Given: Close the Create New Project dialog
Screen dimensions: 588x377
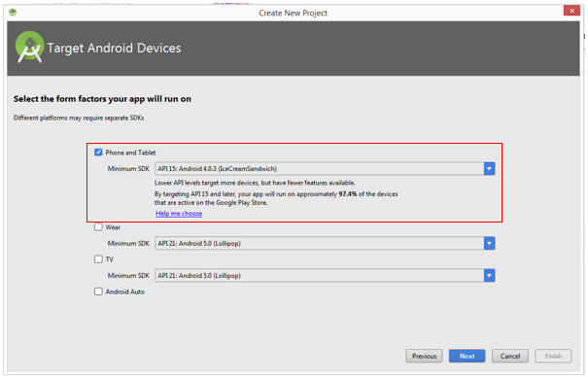Looking at the screenshot, I should tap(571, 11).
